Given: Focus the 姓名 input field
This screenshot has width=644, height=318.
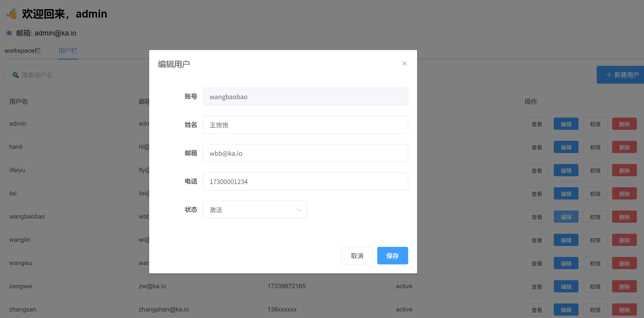Looking at the screenshot, I should (x=305, y=125).
